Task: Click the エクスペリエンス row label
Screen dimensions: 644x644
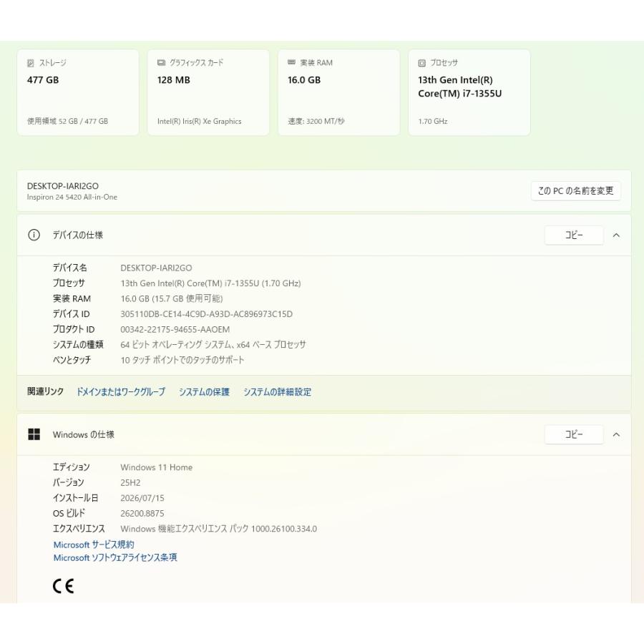Action: [x=79, y=529]
